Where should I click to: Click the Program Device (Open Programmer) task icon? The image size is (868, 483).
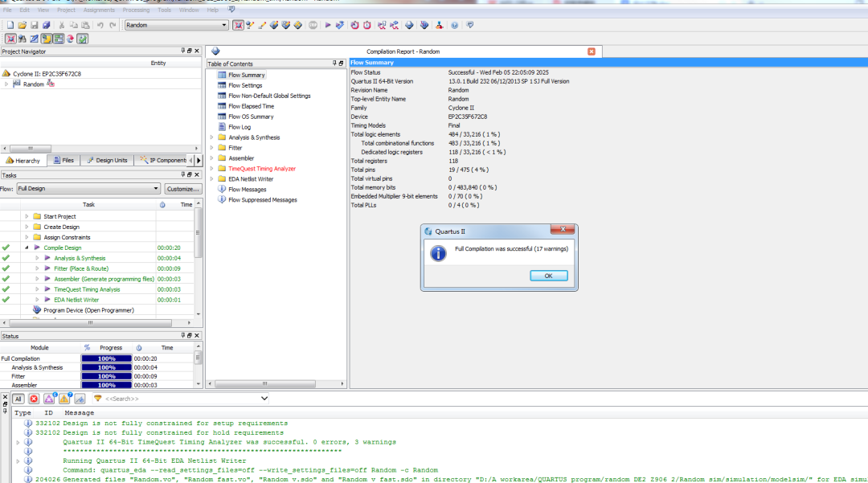pyautogui.click(x=37, y=310)
